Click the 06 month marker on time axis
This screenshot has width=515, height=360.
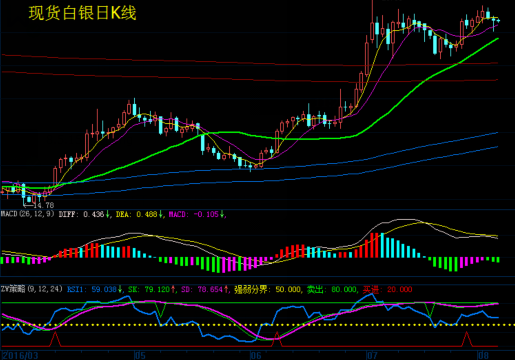click(x=256, y=355)
